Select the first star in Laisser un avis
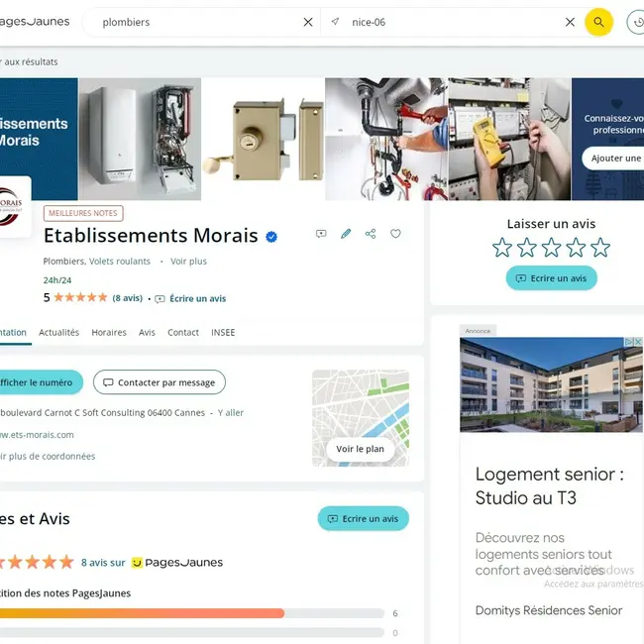 [x=502, y=248]
